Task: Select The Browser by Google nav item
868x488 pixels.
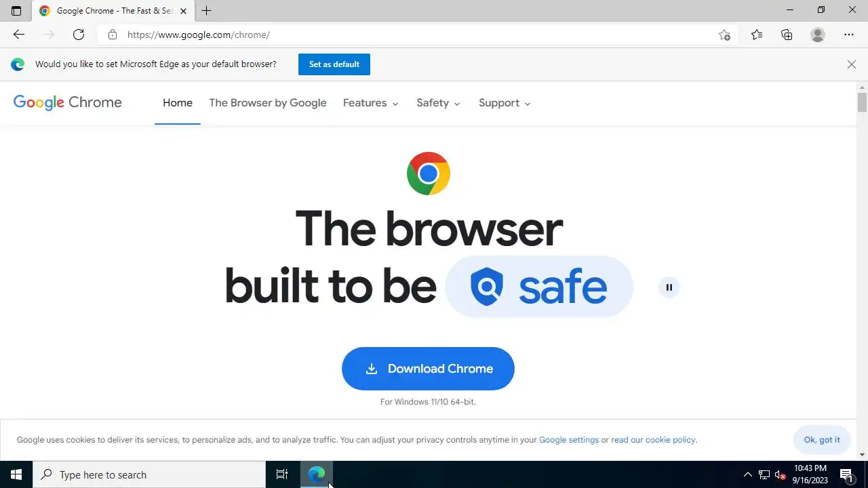Action: pyautogui.click(x=268, y=103)
